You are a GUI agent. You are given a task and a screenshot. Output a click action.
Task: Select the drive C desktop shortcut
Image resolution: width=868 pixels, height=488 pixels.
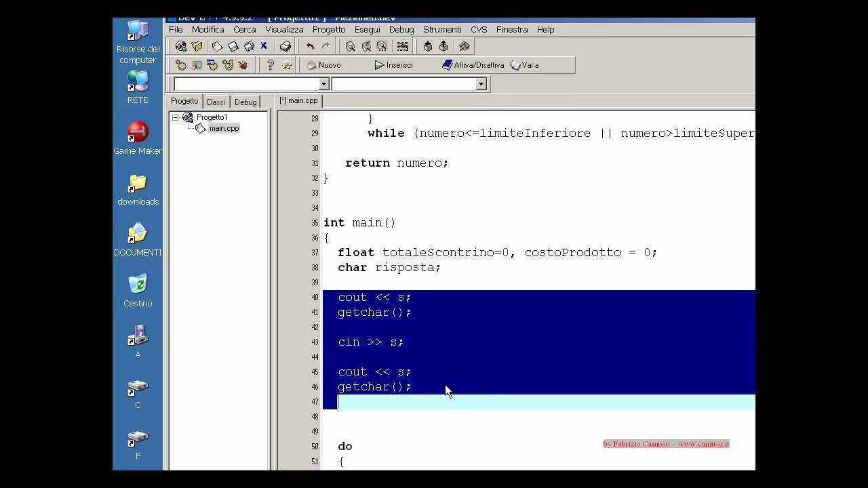pyautogui.click(x=138, y=392)
